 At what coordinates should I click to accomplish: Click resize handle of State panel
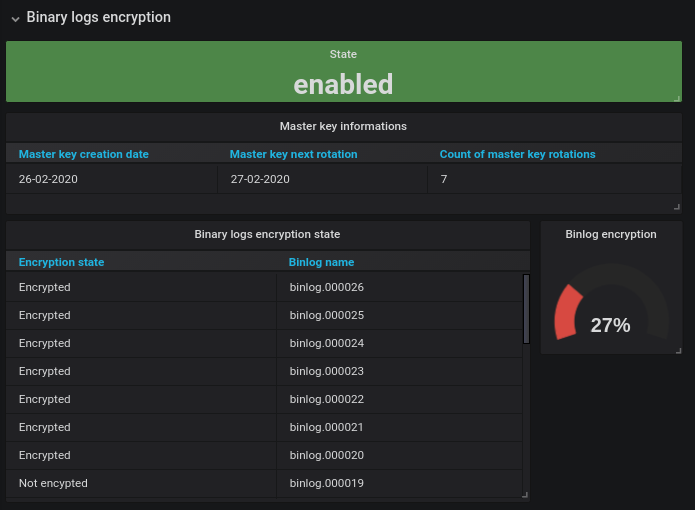click(678, 98)
